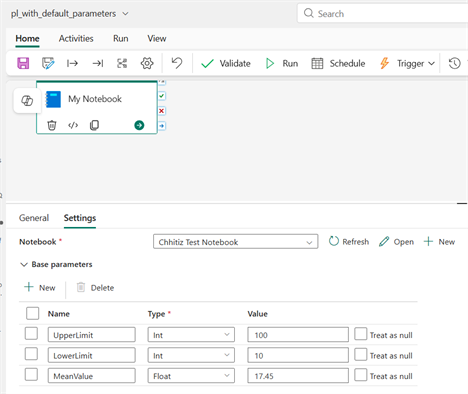Check the LowerLimit row checkbox
The height and width of the screenshot is (394, 468).
pyautogui.click(x=31, y=354)
